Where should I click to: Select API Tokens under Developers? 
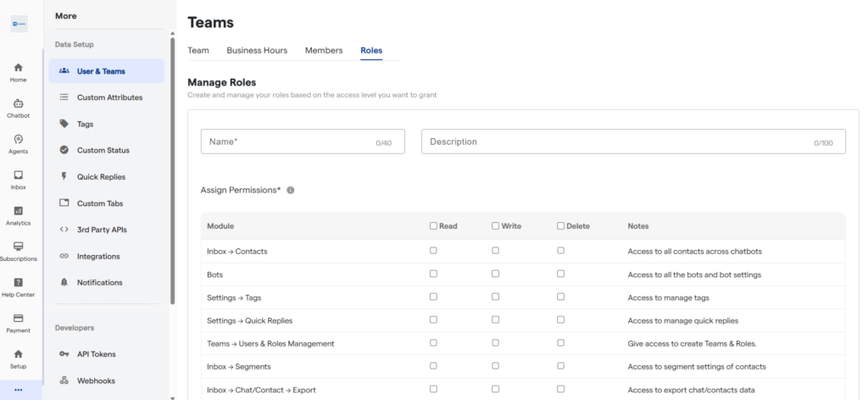pos(96,354)
